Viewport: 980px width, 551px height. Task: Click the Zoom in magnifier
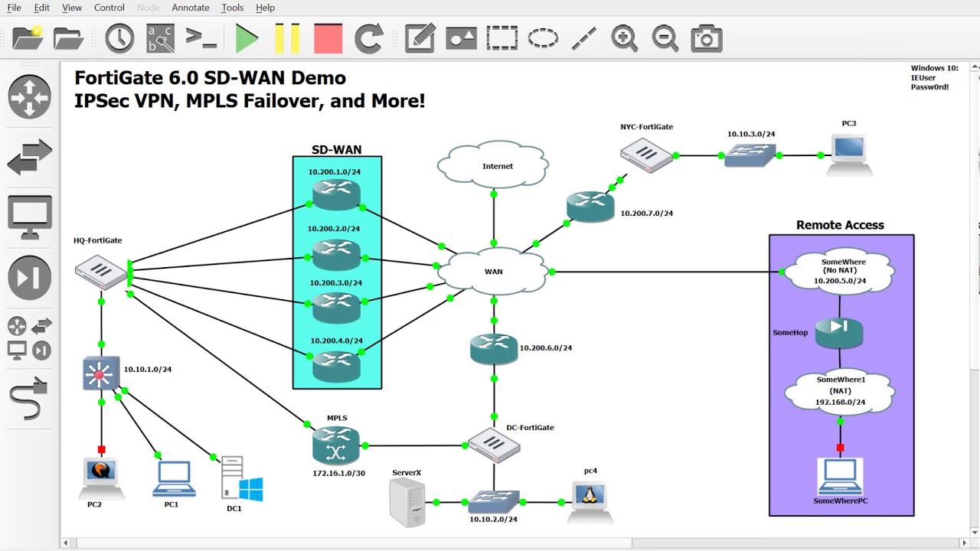624,38
